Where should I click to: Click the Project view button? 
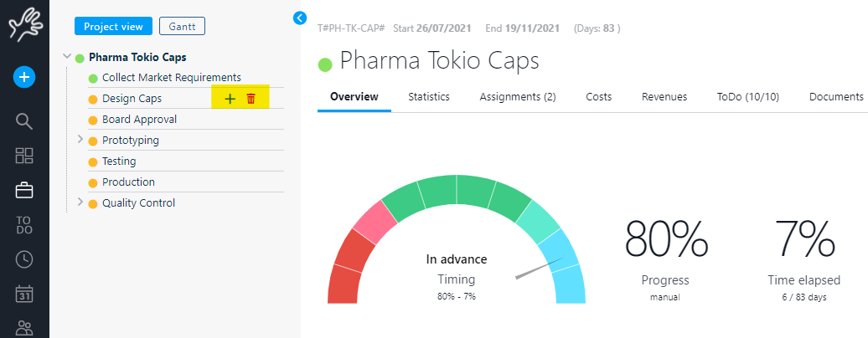pos(113,27)
